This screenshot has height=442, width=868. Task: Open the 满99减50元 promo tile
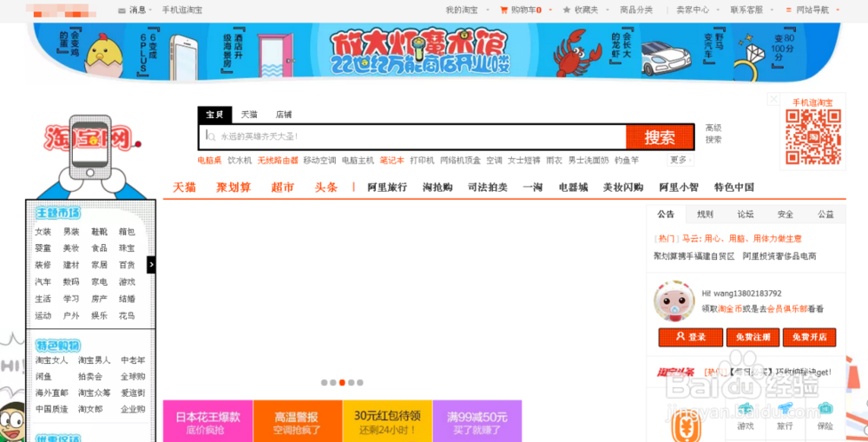point(477,421)
